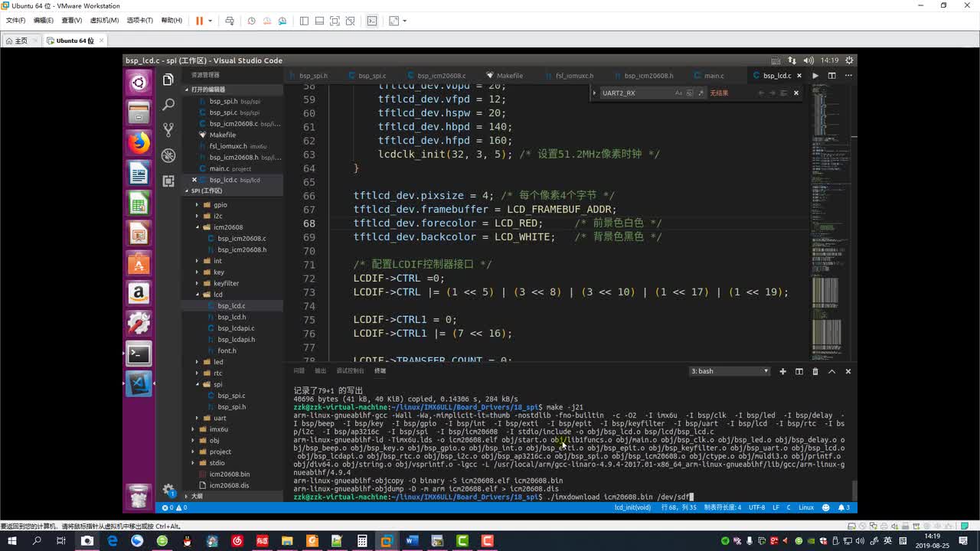Change encoding UTF-8 in status bar

click(x=756, y=507)
